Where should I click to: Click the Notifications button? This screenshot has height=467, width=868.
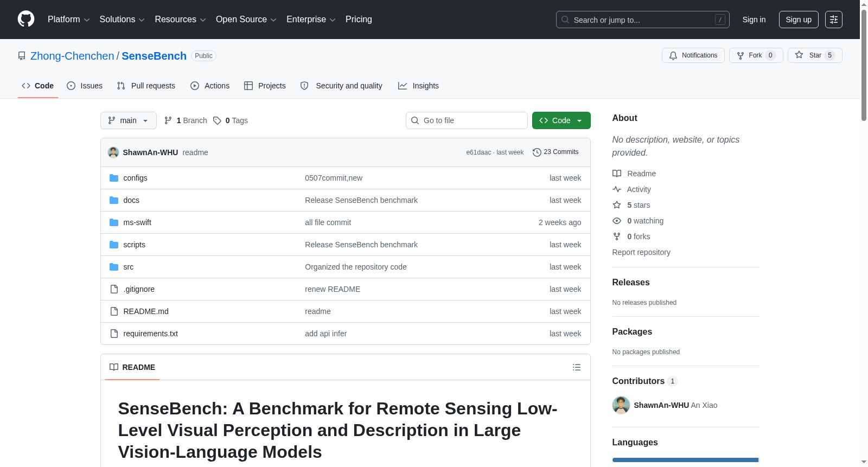pyautogui.click(x=693, y=55)
